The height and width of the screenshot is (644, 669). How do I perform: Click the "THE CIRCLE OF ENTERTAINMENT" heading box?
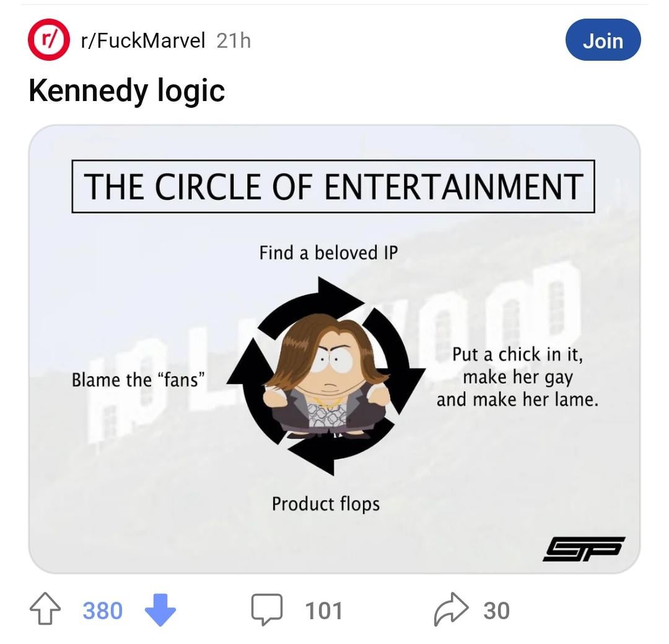[333, 186]
